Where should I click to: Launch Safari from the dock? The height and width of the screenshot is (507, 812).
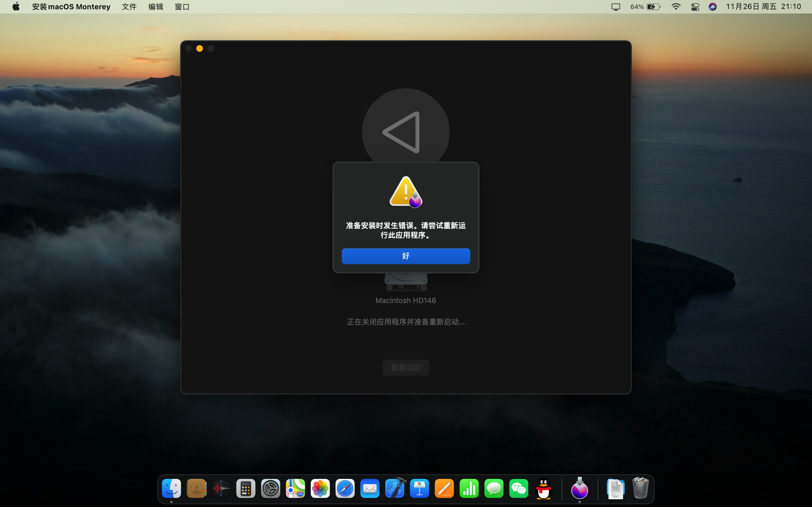tap(345, 489)
